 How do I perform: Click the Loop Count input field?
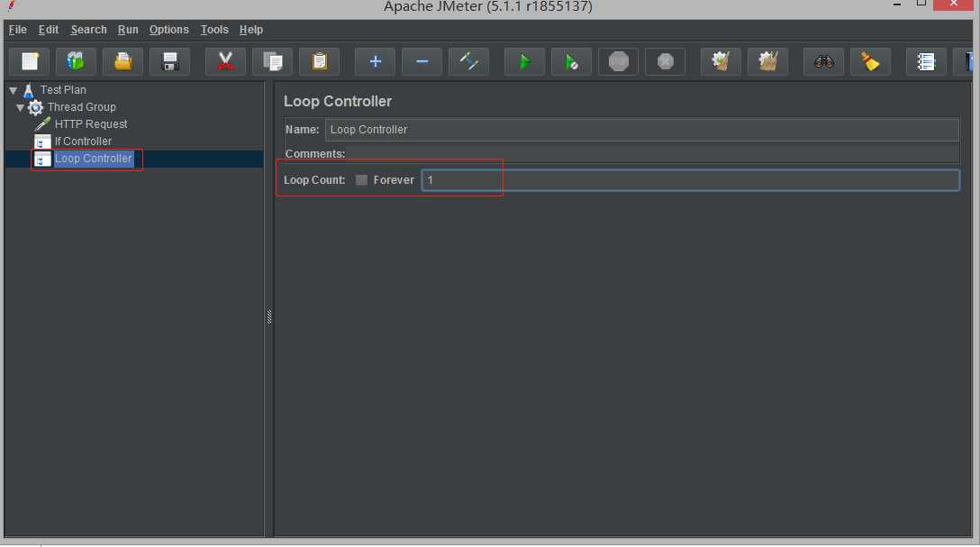pyautogui.click(x=691, y=180)
